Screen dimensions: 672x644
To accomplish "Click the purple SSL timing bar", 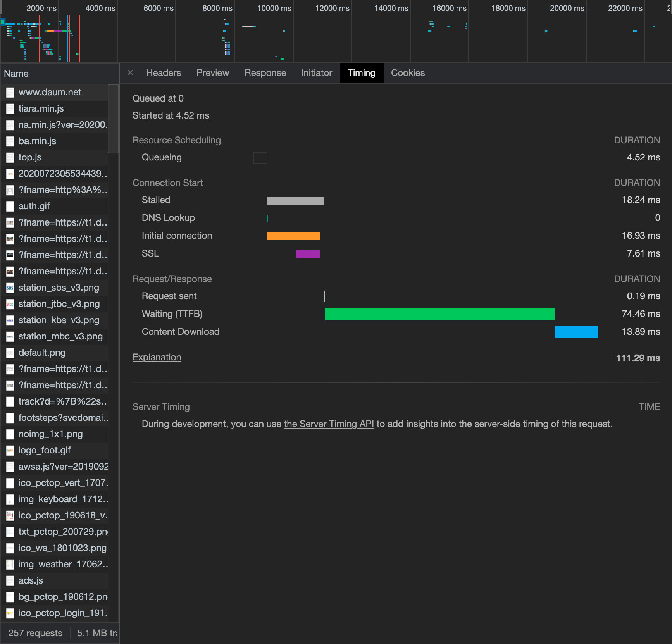I will click(x=308, y=254).
